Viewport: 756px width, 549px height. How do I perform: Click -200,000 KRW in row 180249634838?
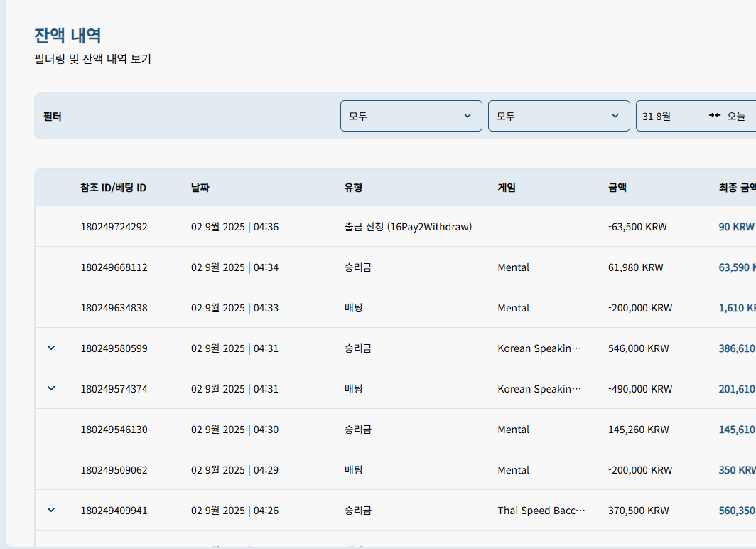tap(639, 308)
